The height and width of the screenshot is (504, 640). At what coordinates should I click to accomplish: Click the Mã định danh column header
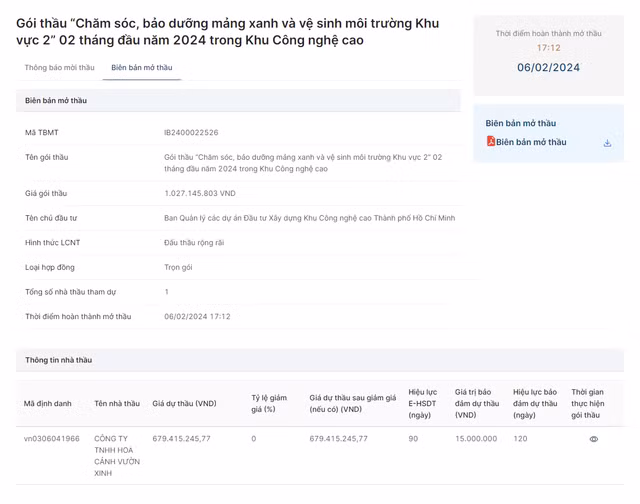click(x=48, y=403)
